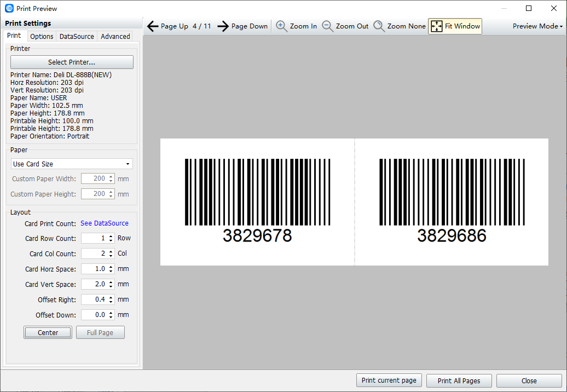Decrease Offset Down with down arrow
This screenshot has height=392, width=567.
click(x=111, y=318)
